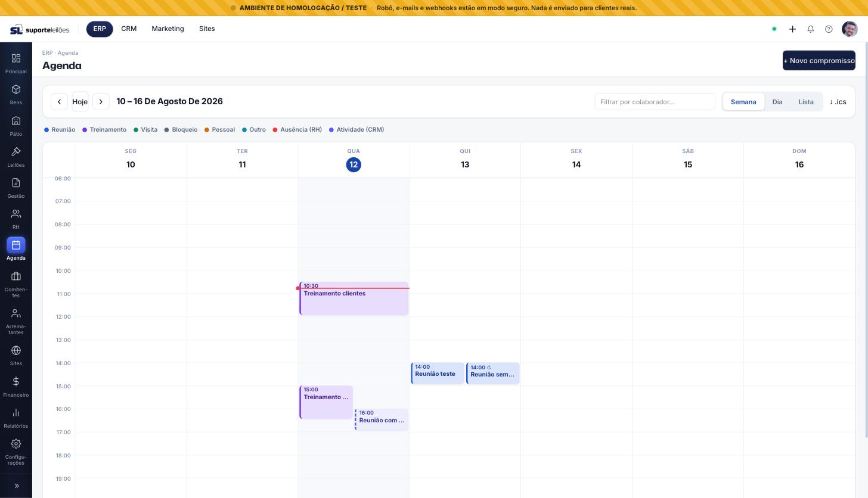Select Semana view

743,102
